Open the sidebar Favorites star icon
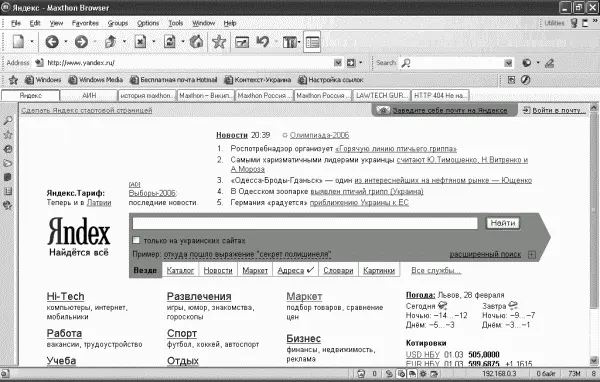Image resolution: width=600 pixels, height=382 pixels. click(x=8, y=134)
